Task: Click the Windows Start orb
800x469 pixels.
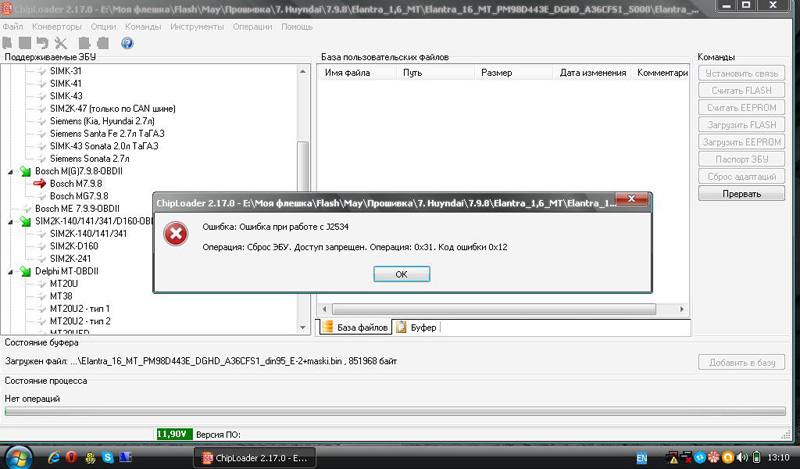Action: point(20,456)
